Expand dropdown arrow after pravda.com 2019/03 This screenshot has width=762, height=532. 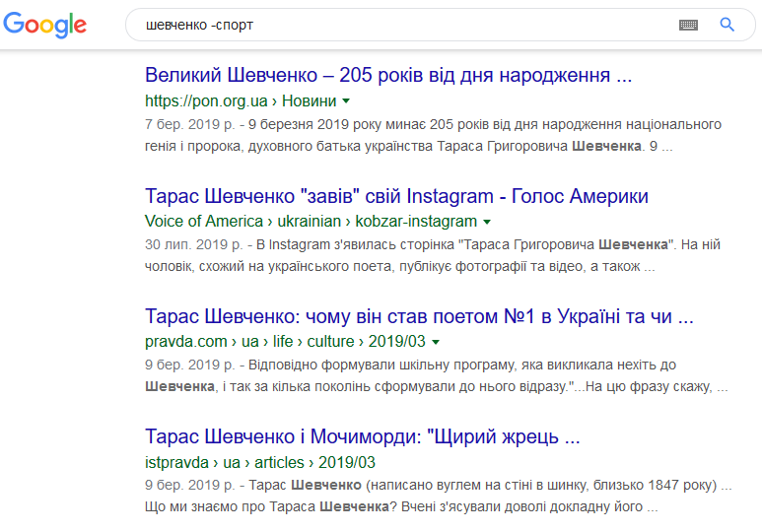(x=436, y=342)
